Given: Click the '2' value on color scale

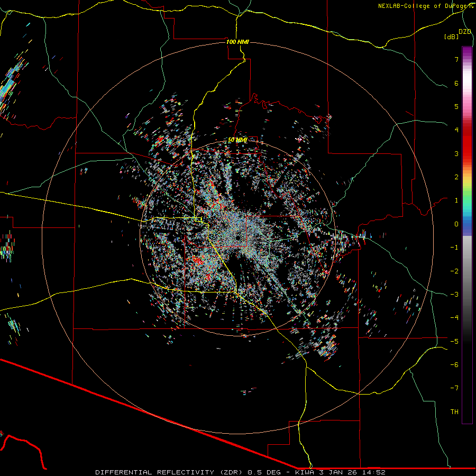Looking at the screenshot, I should pos(456,177).
